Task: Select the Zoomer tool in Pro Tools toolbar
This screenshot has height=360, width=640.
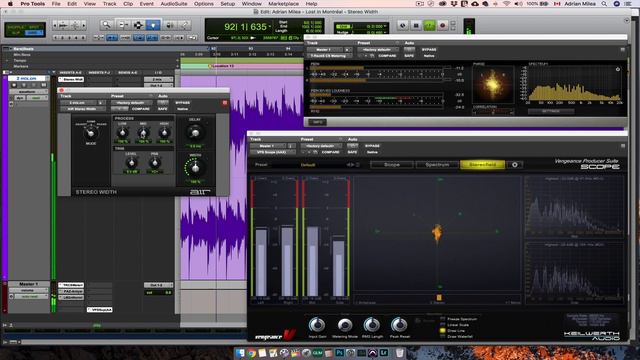Action: [107, 25]
